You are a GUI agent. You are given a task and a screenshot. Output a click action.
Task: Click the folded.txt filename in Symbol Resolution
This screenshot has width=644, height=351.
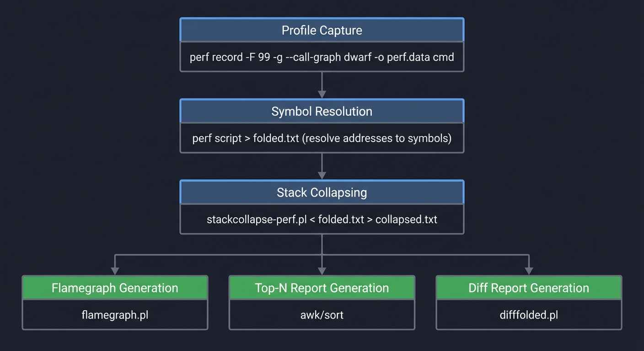click(x=277, y=138)
